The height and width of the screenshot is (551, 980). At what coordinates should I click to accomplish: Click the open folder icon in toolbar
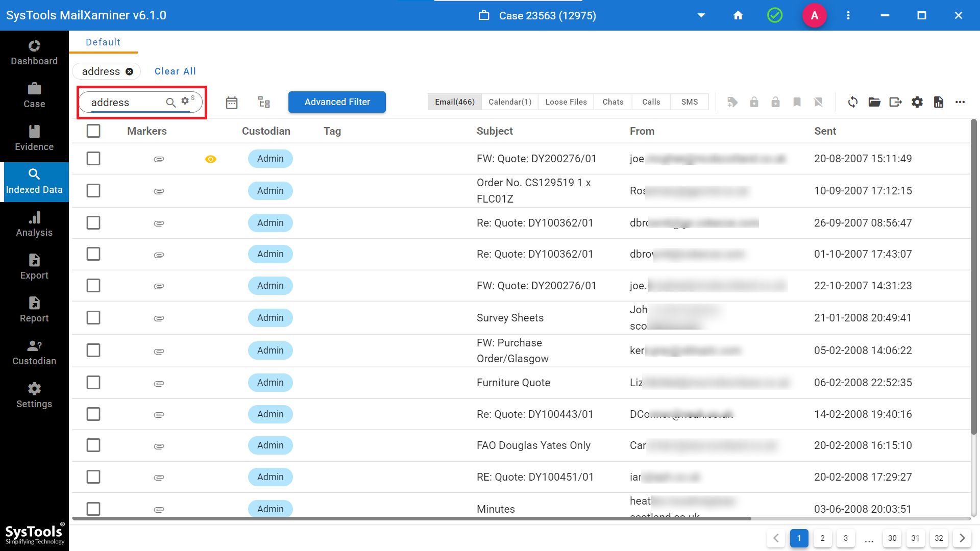(874, 102)
